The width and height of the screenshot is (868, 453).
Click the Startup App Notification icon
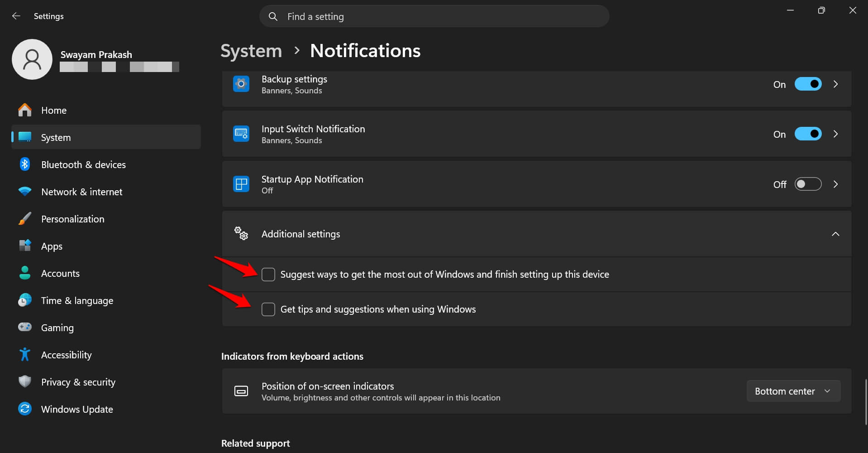pyautogui.click(x=241, y=184)
